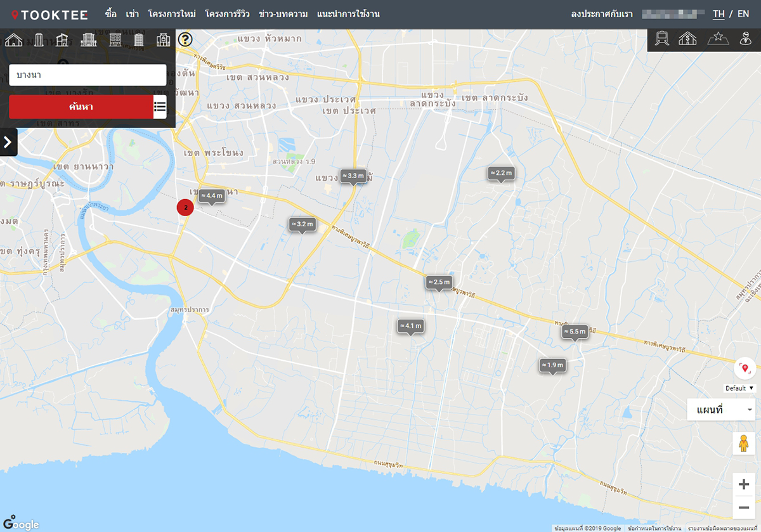Screen dimensions: 761x532
Task: Zoom in the map with plus button
Action: pos(744,484)
